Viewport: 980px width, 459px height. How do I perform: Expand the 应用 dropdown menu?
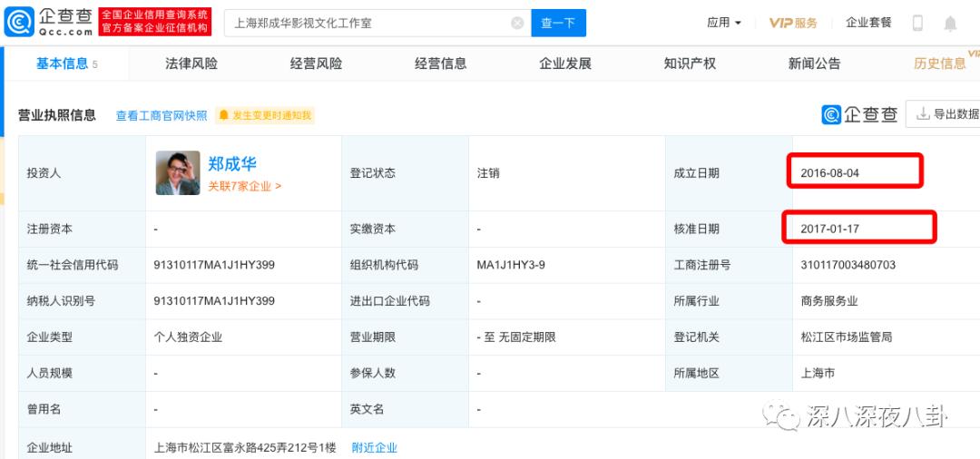[x=724, y=23]
